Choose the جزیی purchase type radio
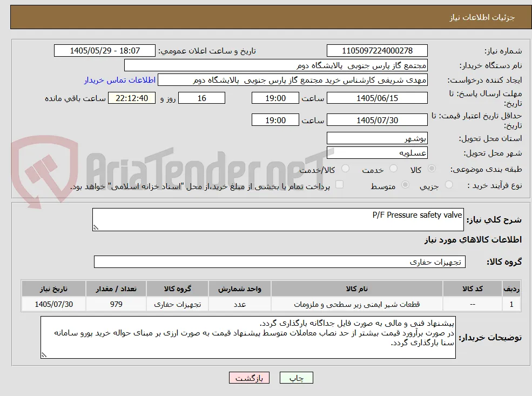532x396 pixels. point(448,185)
